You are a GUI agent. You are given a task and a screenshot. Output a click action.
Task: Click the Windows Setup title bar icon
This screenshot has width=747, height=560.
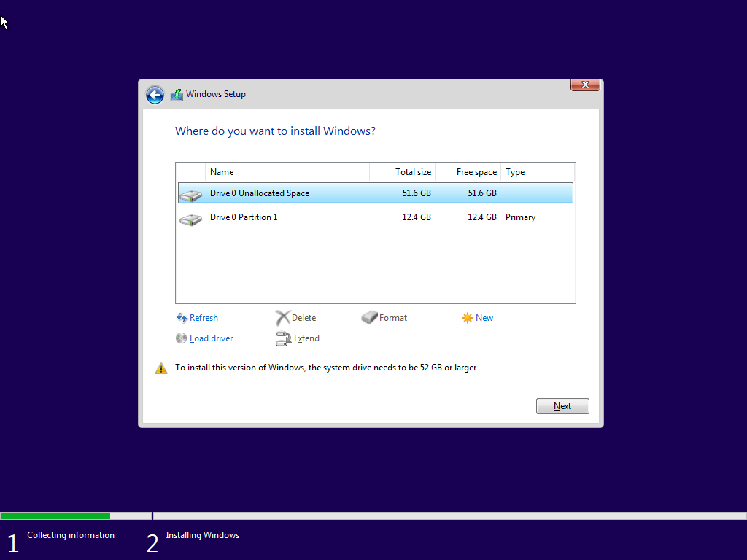(x=176, y=94)
